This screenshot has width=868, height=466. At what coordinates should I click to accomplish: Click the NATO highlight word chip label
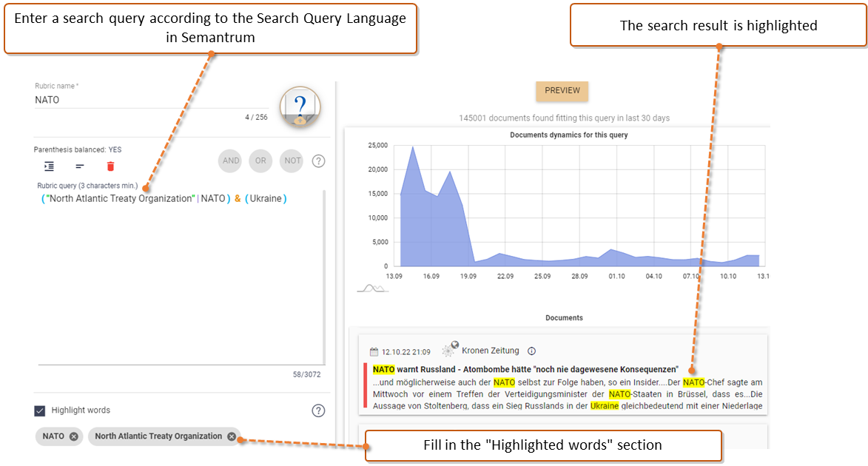53,436
